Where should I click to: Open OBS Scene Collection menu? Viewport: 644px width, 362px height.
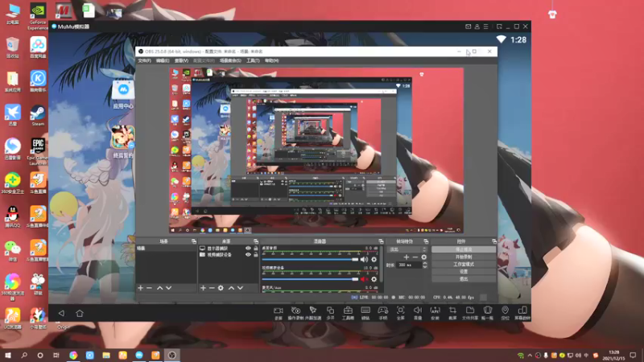pos(230,61)
